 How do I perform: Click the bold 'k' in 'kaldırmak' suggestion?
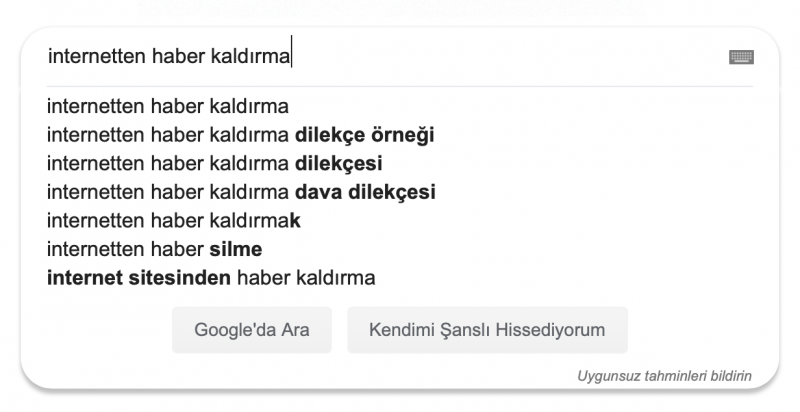click(295, 221)
